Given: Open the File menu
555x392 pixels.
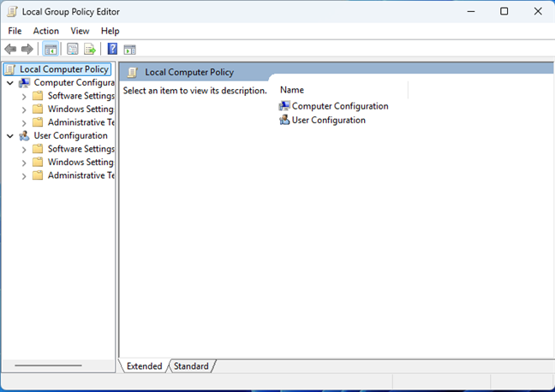Looking at the screenshot, I should point(15,31).
